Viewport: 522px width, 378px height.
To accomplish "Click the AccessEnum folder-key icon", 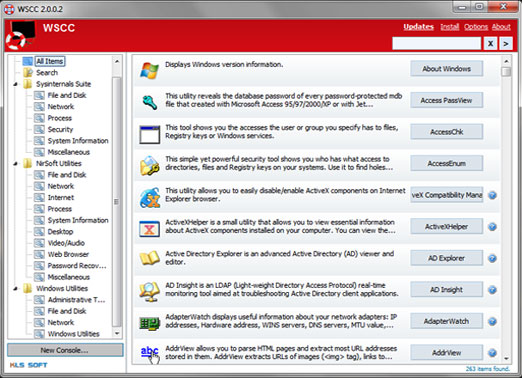I will [x=149, y=165].
